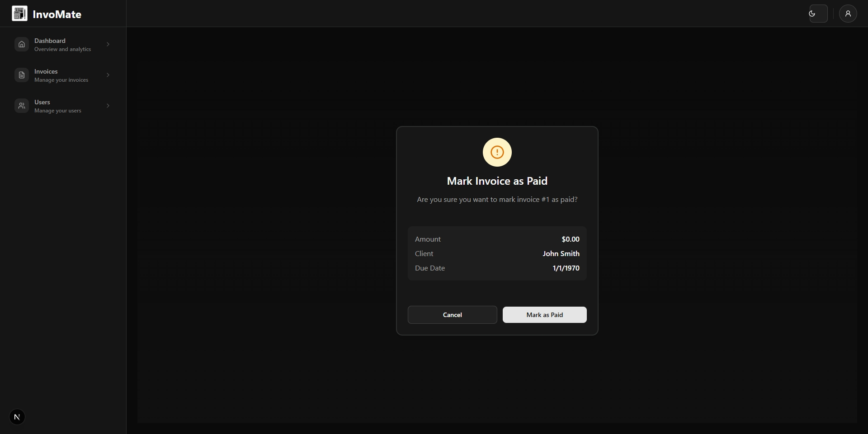This screenshot has height=434, width=868.
Task: Click the Dashboard home icon
Action: point(21,44)
